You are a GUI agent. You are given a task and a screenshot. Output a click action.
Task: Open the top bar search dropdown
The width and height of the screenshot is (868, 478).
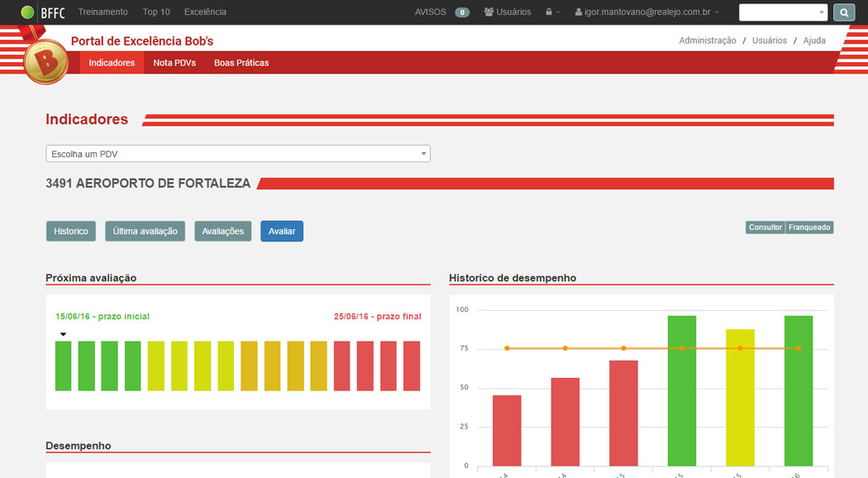783,12
